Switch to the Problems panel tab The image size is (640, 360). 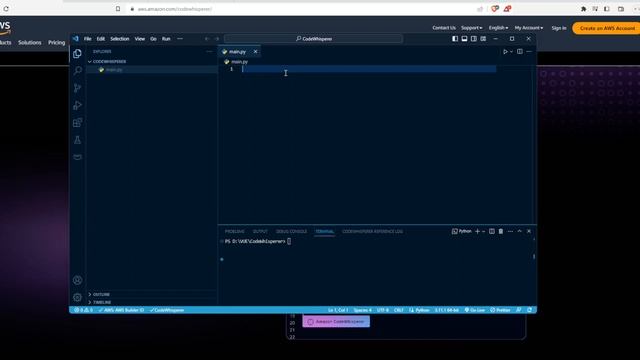[x=235, y=231]
